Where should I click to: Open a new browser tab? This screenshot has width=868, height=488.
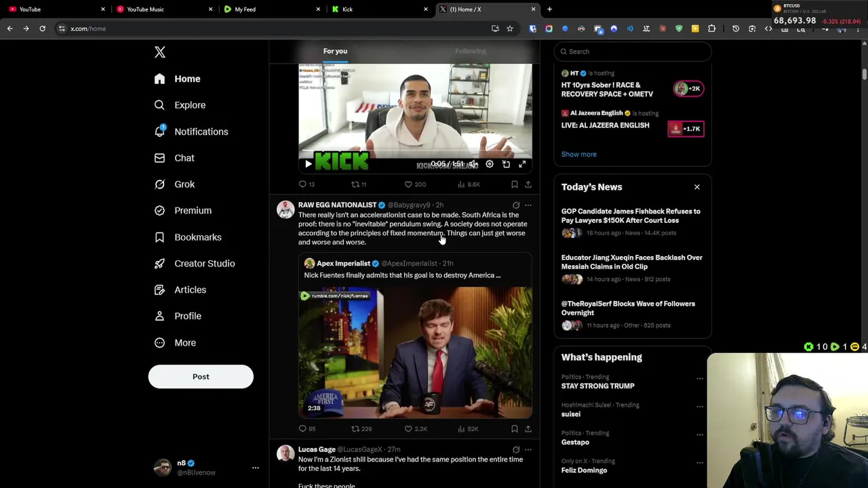point(549,9)
